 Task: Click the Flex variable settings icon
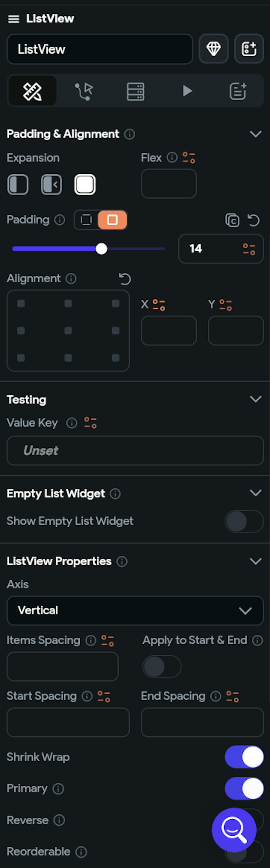point(189,158)
